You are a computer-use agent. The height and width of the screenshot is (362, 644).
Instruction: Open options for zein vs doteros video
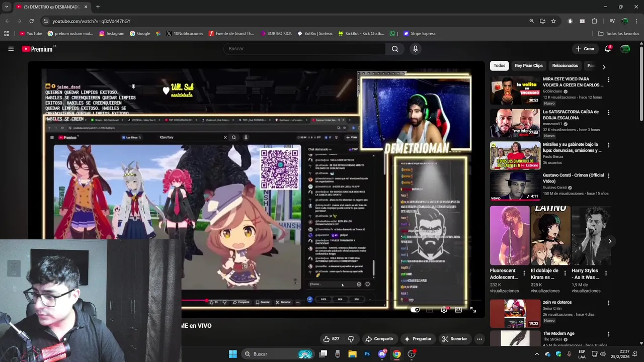pyautogui.click(x=608, y=303)
